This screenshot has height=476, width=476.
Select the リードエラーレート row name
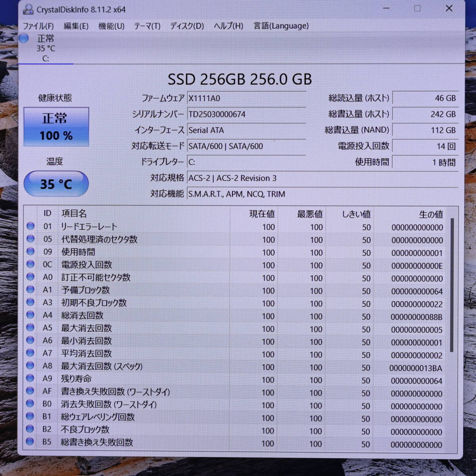tap(89, 226)
